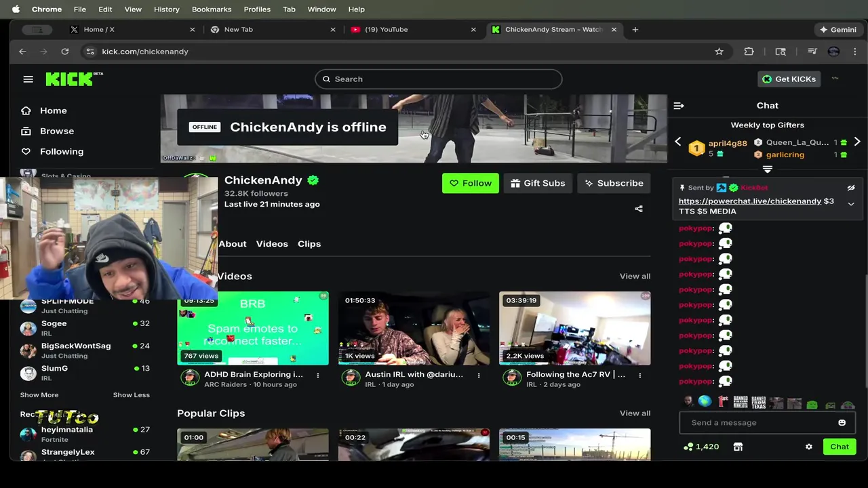The image size is (868, 488).
Task: Click Show More in sidebar
Action: coord(39,395)
